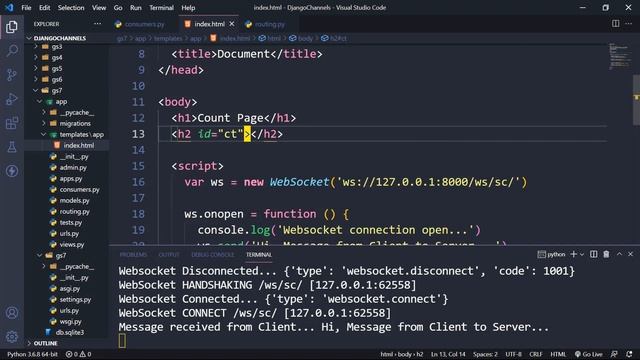Close the terminal panel

point(631,254)
